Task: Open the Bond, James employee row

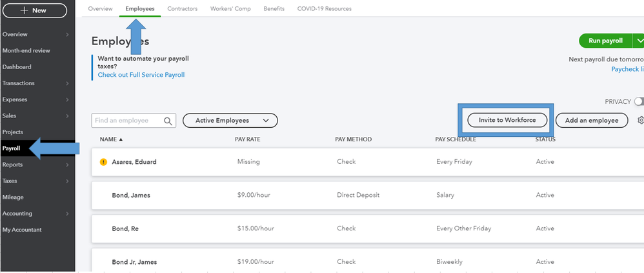Action: click(131, 195)
